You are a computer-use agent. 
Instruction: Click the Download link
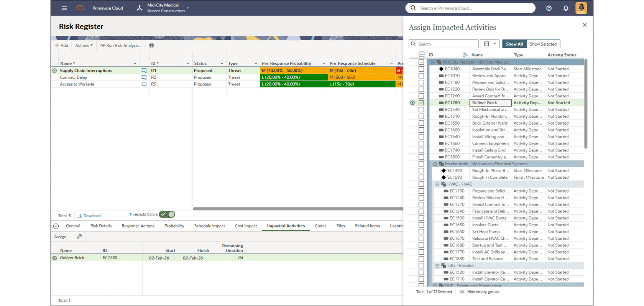pos(89,216)
